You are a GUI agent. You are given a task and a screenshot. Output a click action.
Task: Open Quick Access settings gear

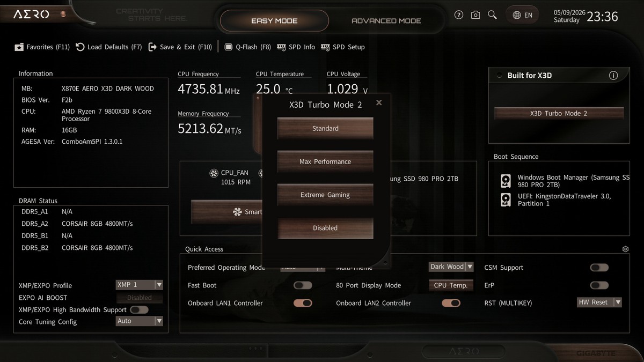pos(625,249)
